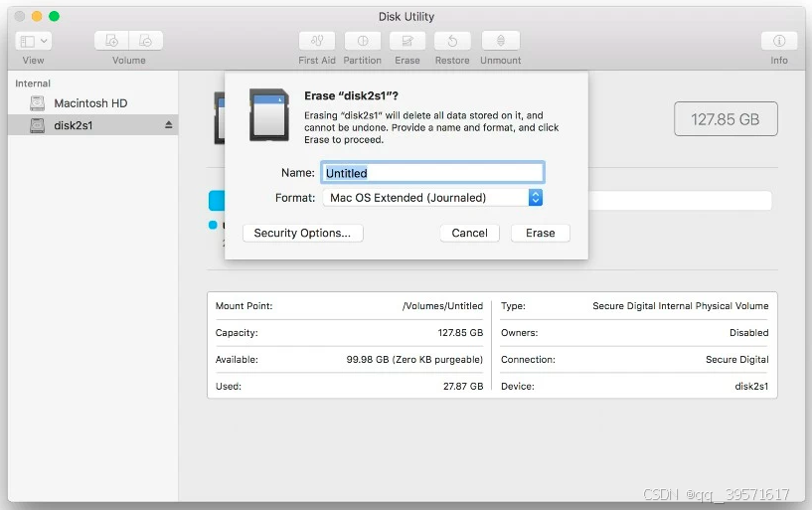Open the Info toolbar button
Viewport: 812px width, 510px height.
(x=779, y=41)
